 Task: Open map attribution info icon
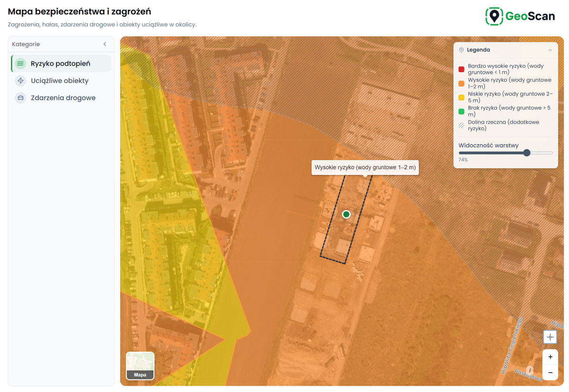click(530, 370)
